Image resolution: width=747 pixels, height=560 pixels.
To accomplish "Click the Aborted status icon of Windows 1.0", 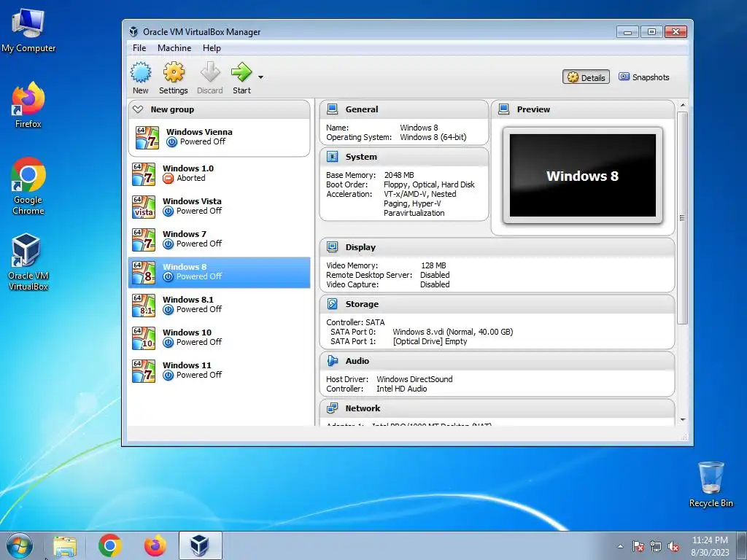I will click(169, 178).
